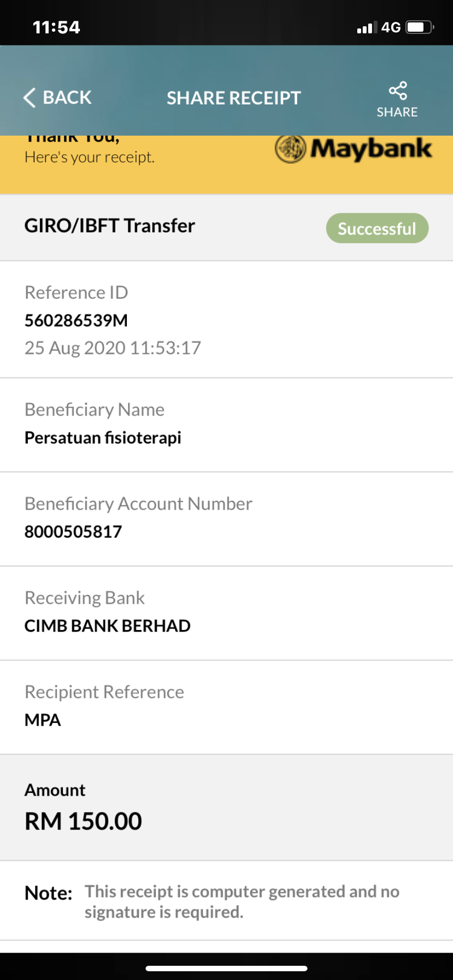Tap the Maybank tiger logo emblem
Screen dimensions: 453x980
pyautogui.click(x=290, y=149)
